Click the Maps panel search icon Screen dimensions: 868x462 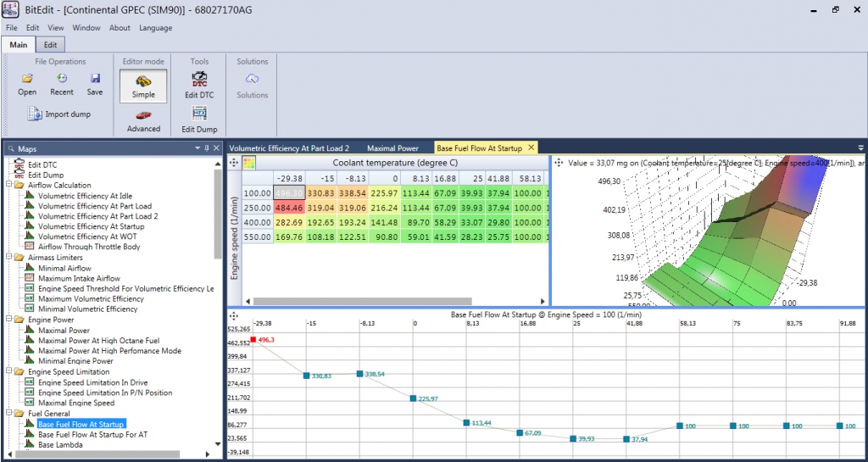coord(11,148)
